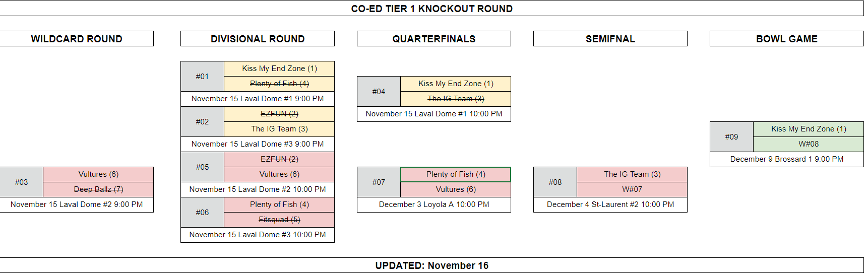This screenshot has height=276, width=868.
Task: Select the highlighted Plenty of Fish (4) cell in game #07
Action: pos(456,174)
